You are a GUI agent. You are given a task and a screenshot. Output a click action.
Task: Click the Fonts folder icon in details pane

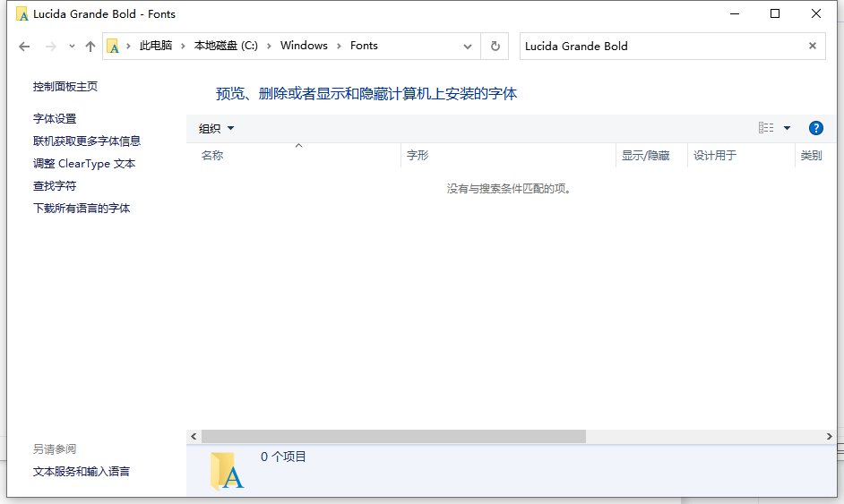pyautogui.click(x=227, y=471)
